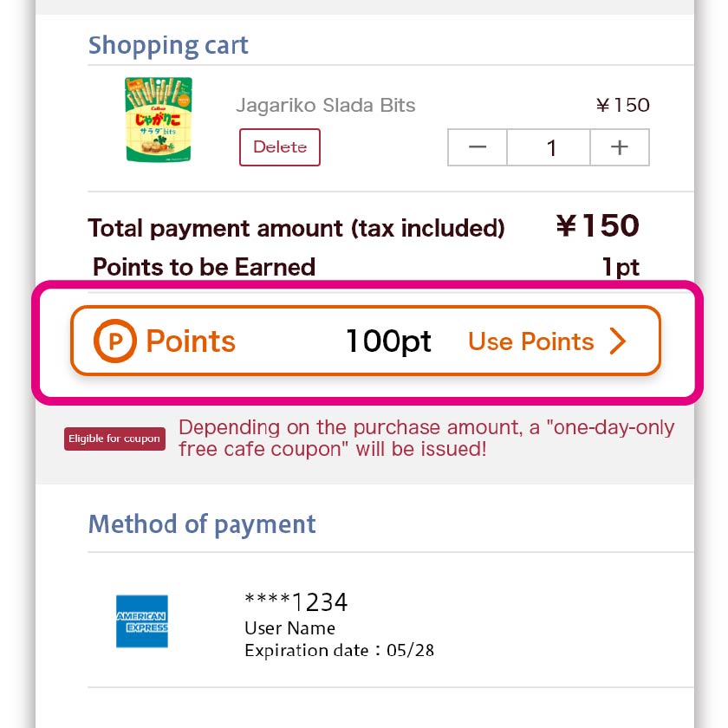Click the Eligible for coupon badge
This screenshot has width=728, height=728.
tap(114, 439)
